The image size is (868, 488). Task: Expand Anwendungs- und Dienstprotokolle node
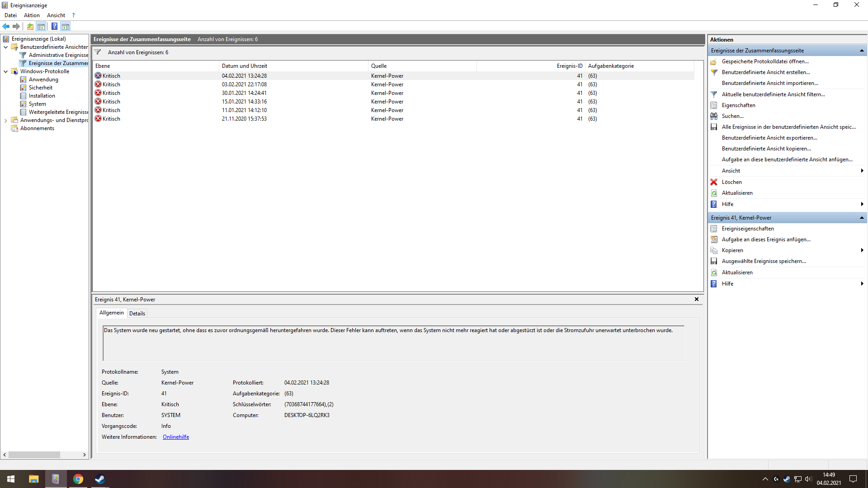point(5,120)
